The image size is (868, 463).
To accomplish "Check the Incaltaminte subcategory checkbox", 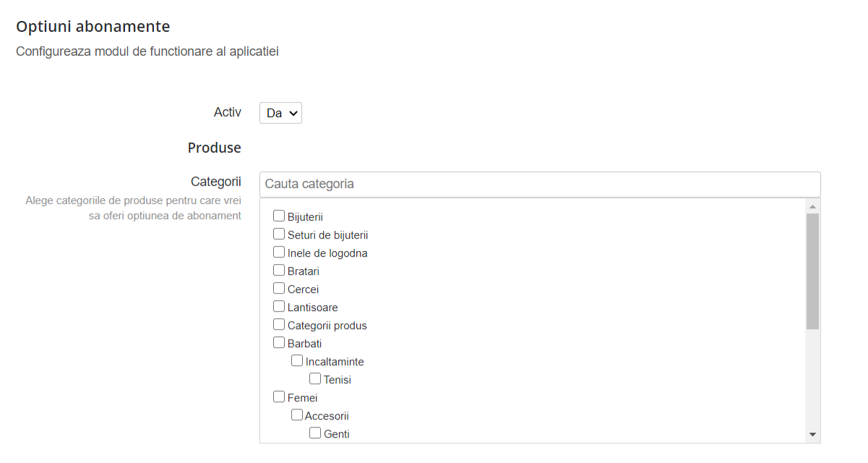I will click(297, 360).
